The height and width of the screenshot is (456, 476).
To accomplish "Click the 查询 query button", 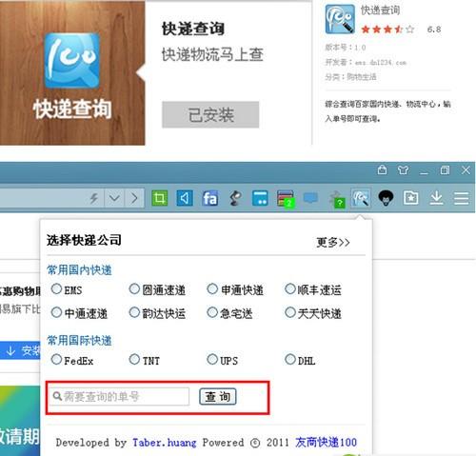I will pos(218,396).
